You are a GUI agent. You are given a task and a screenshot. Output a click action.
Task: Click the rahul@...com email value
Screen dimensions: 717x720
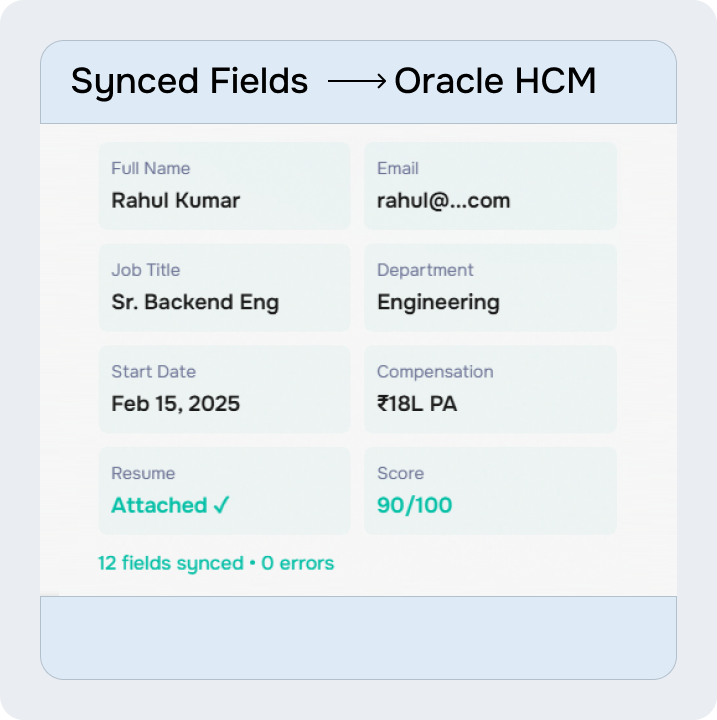(x=443, y=200)
